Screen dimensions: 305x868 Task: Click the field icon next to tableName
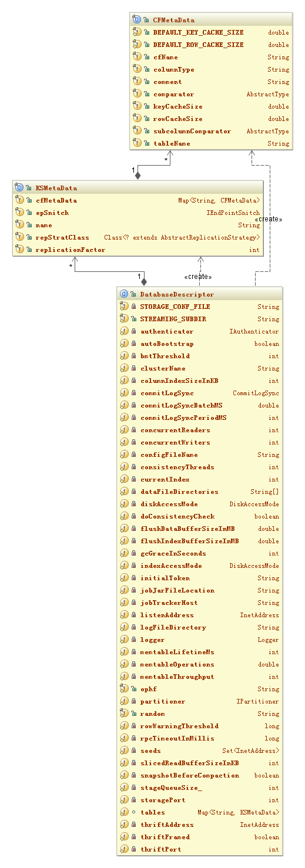[136, 143]
